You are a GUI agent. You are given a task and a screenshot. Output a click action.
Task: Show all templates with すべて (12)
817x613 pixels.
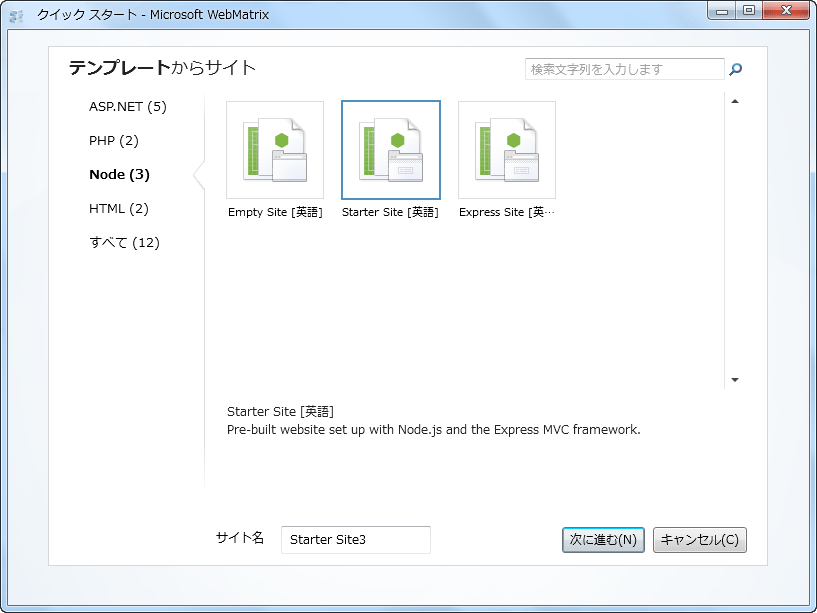point(124,242)
